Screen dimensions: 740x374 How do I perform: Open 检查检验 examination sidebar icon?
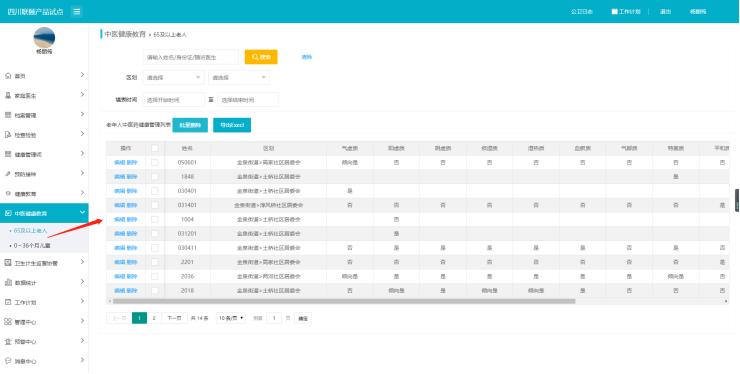(8, 135)
